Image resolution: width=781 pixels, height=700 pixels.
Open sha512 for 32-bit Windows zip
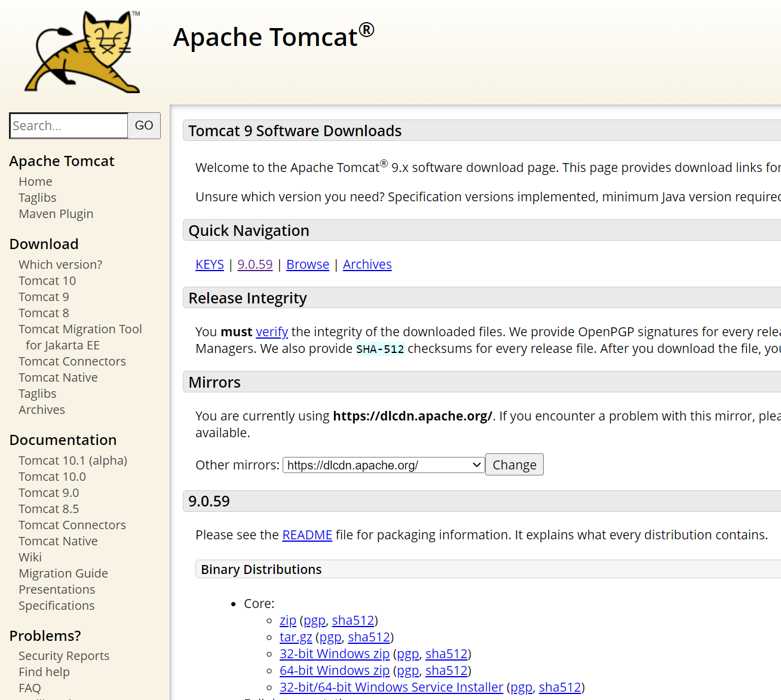click(446, 654)
